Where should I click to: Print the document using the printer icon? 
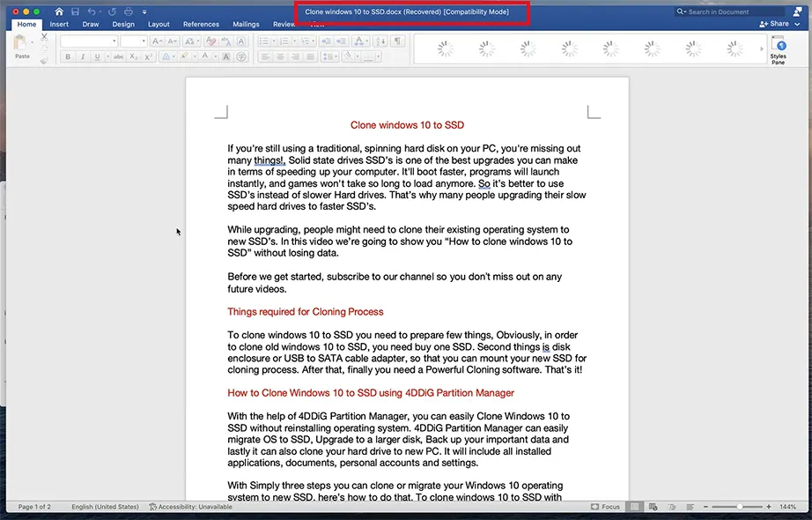point(129,11)
